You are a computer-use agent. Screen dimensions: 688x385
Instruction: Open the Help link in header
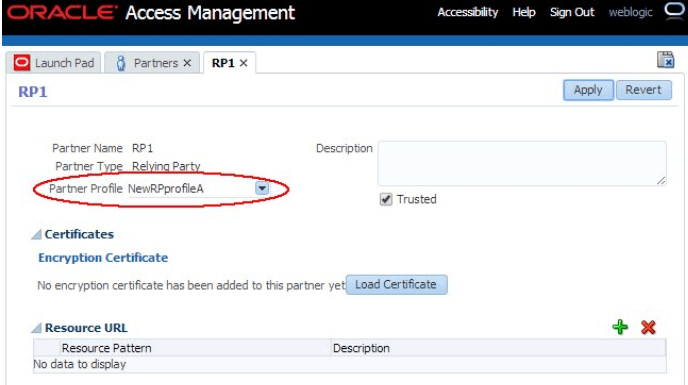(x=524, y=12)
